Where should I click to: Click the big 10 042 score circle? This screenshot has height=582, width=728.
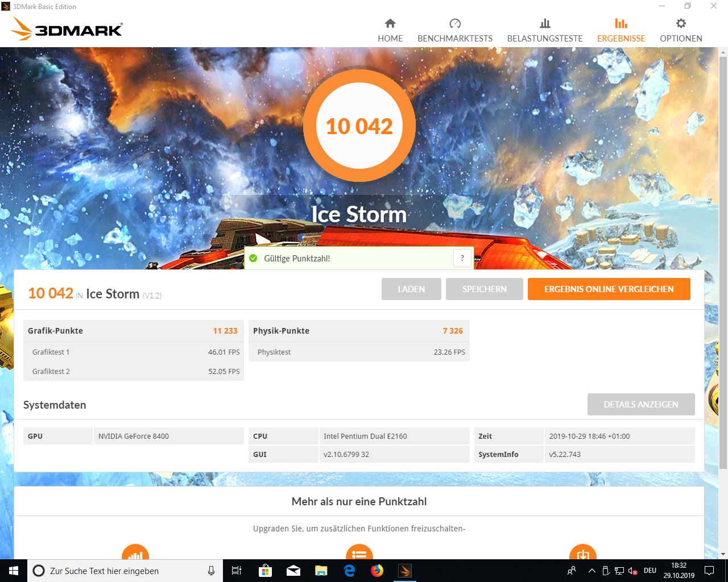(x=359, y=126)
